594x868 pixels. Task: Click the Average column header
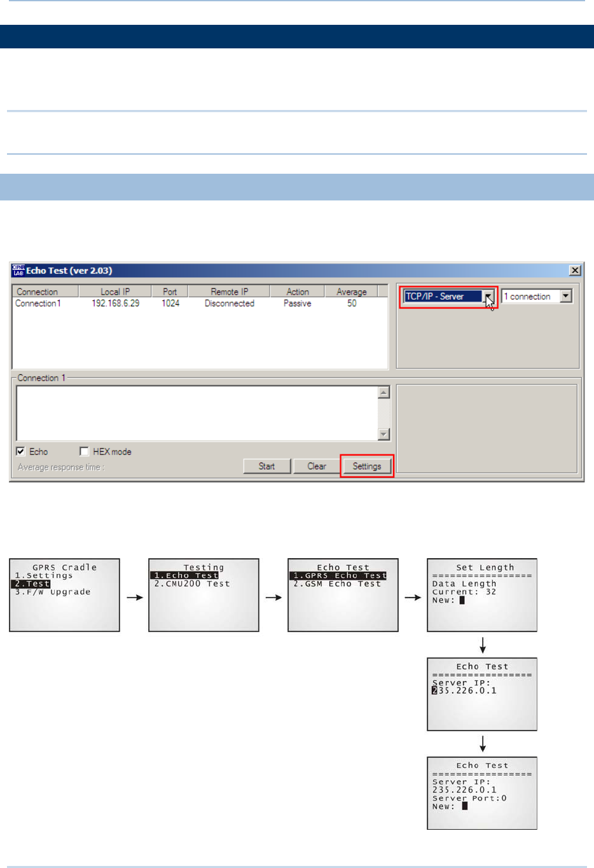352,291
